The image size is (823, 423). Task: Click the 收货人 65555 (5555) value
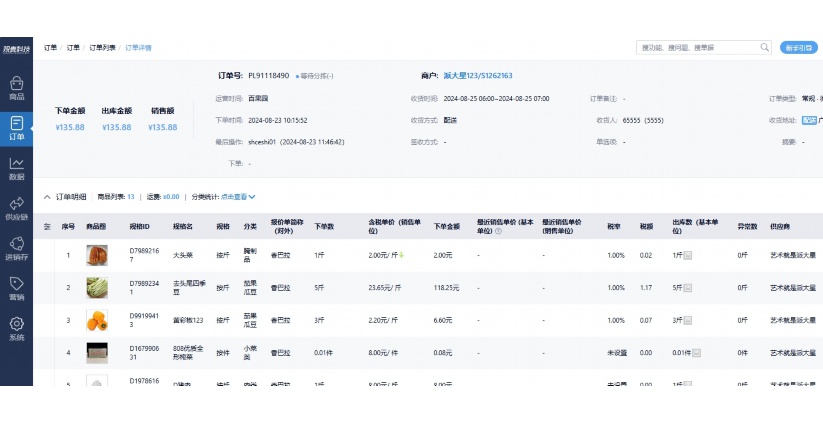tap(643, 120)
